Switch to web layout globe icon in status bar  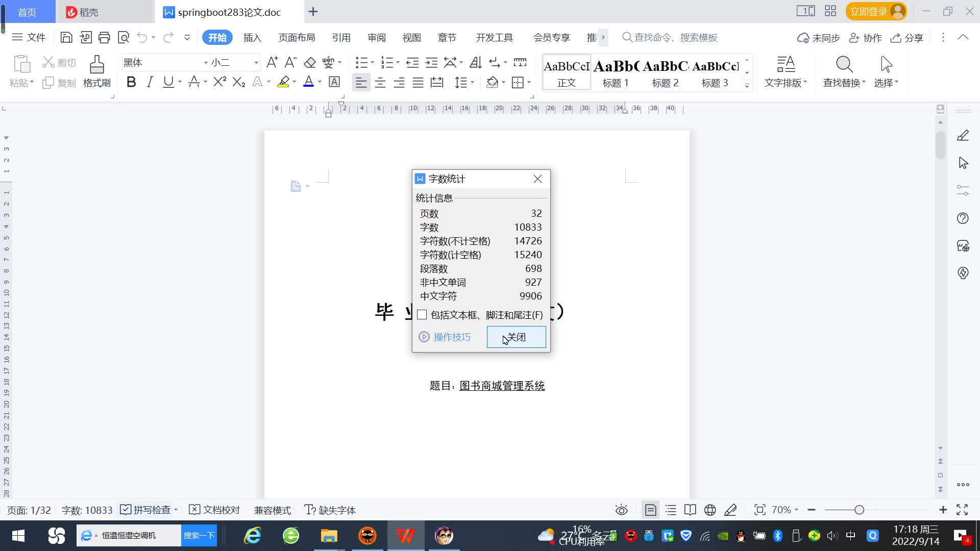710,510
